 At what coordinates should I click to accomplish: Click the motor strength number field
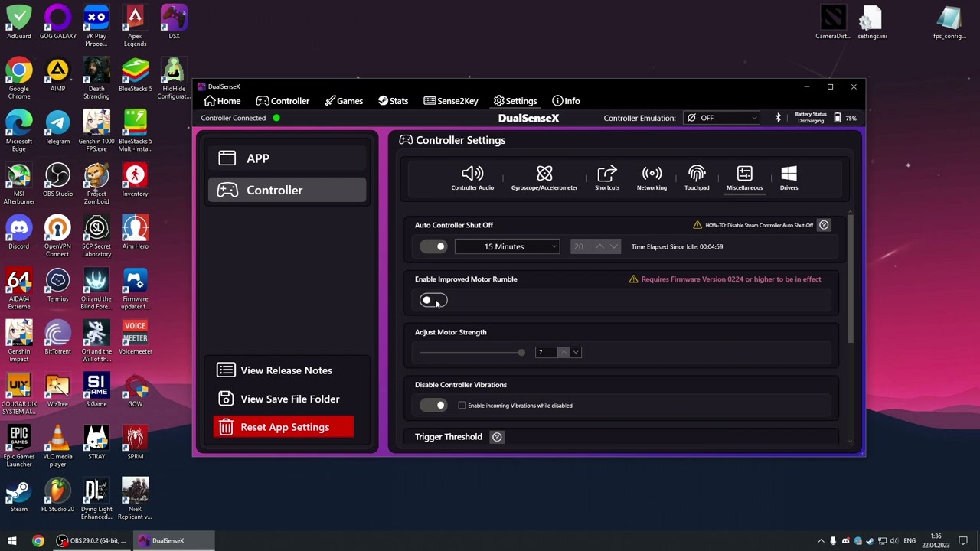pyautogui.click(x=547, y=352)
